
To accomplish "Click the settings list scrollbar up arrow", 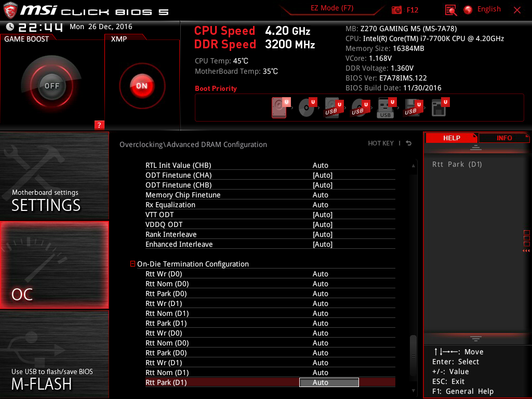I will click(413, 166).
